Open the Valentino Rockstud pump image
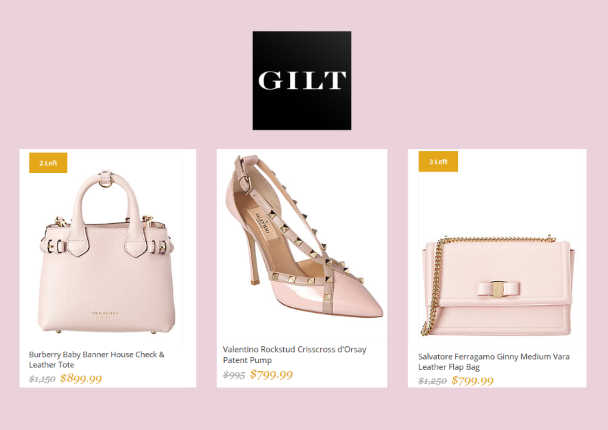This screenshot has width=608, height=430. (x=304, y=237)
